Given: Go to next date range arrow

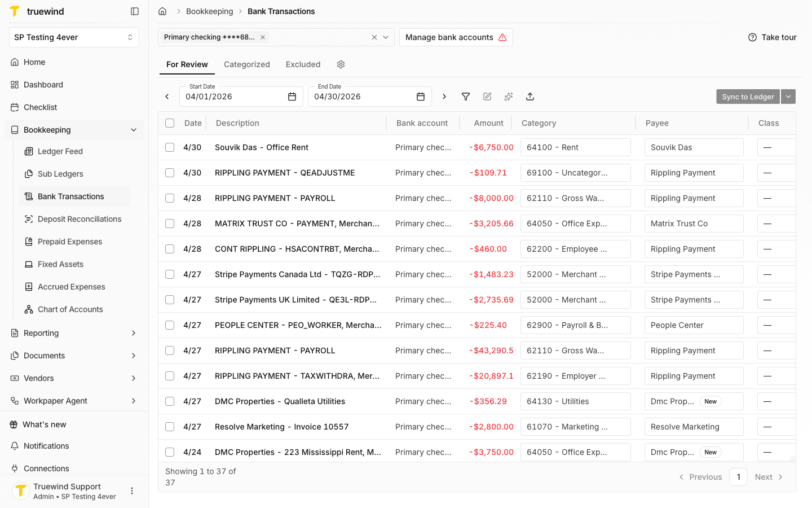Looking at the screenshot, I should (444, 97).
